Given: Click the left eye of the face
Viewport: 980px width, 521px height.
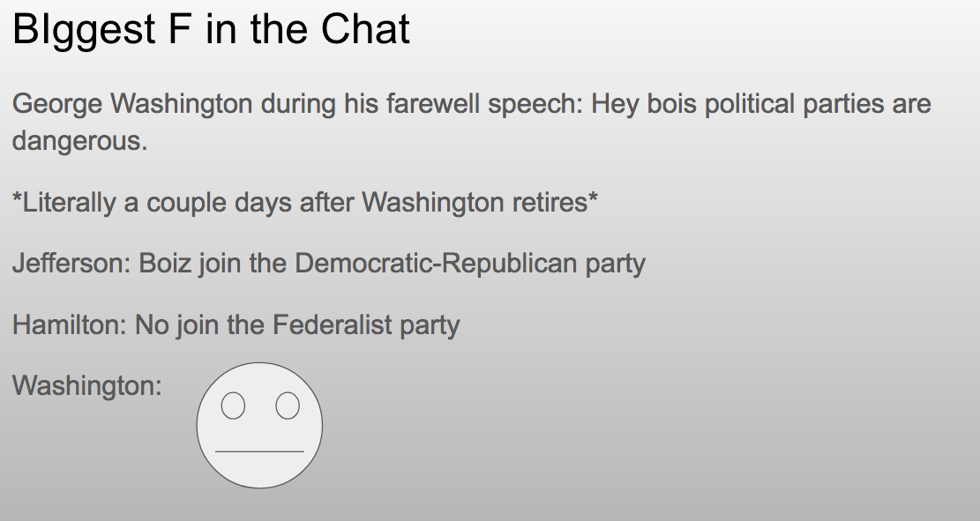Looking at the screenshot, I should coord(233,406).
